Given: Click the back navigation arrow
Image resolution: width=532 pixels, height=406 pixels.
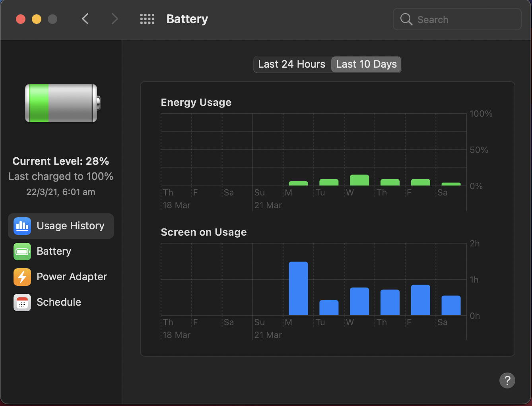Looking at the screenshot, I should [85, 19].
